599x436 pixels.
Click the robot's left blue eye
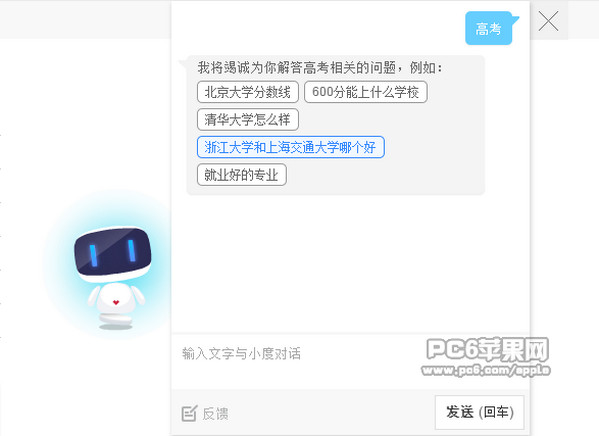pyautogui.click(x=93, y=255)
